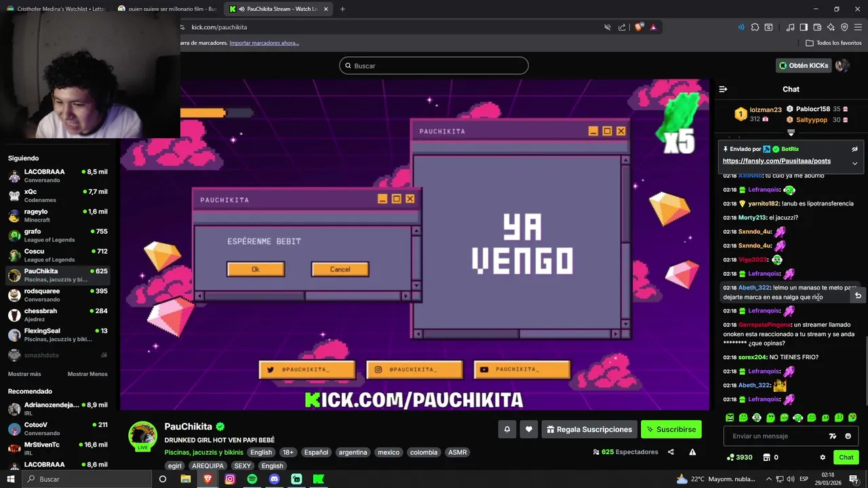
Task: Switch to the quien quiere ser millonario tab
Action: pos(167,9)
